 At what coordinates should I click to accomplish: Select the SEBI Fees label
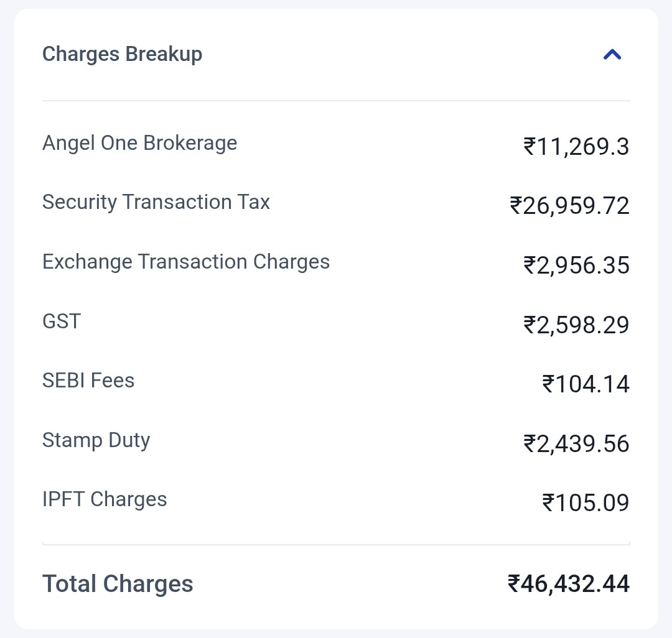click(88, 380)
